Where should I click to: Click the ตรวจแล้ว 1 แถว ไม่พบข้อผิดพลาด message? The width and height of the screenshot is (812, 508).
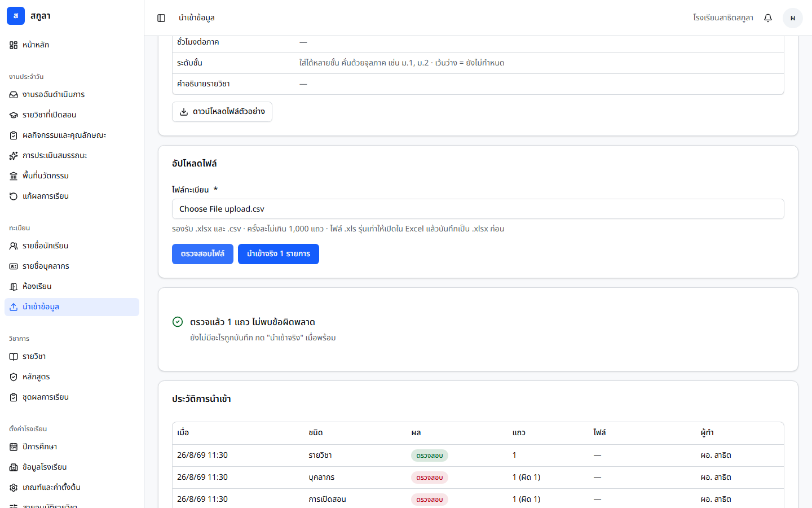coord(253,322)
